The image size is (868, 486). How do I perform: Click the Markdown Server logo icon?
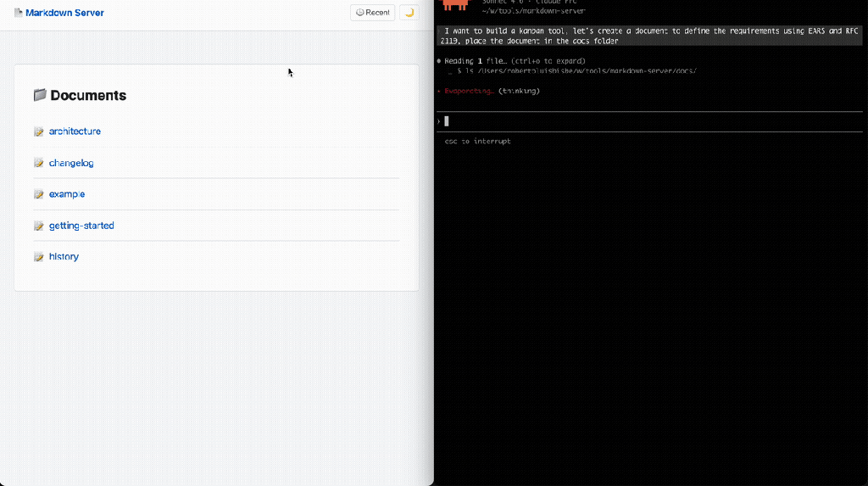[x=19, y=14]
